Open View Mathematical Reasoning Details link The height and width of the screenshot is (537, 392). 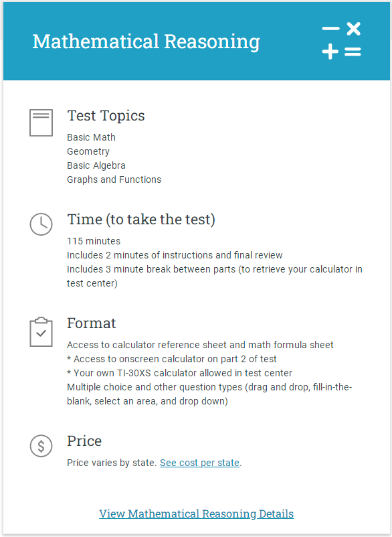coord(197,514)
